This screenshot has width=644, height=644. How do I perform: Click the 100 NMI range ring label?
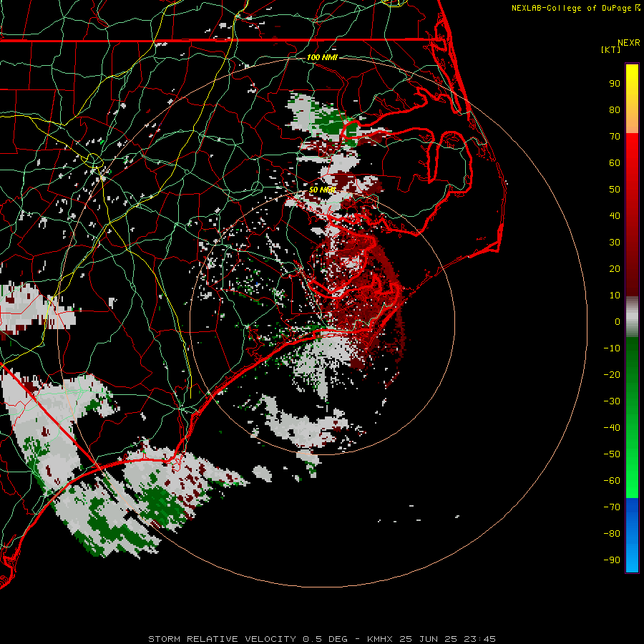tap(322, 57)
